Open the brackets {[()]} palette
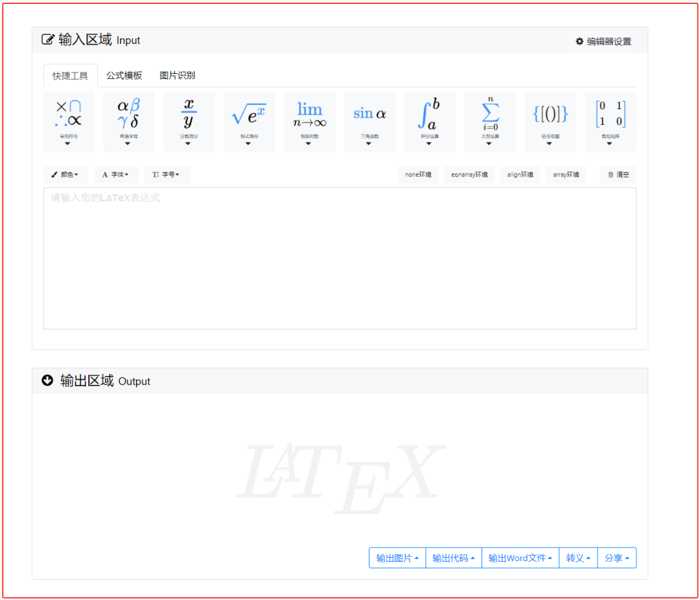 [550, 121]
